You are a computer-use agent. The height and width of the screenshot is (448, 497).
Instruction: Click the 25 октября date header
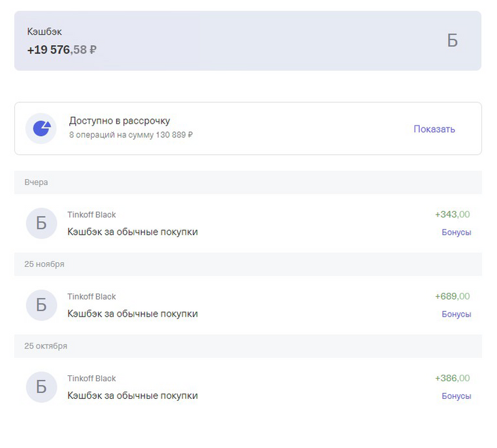coord(46,346)
